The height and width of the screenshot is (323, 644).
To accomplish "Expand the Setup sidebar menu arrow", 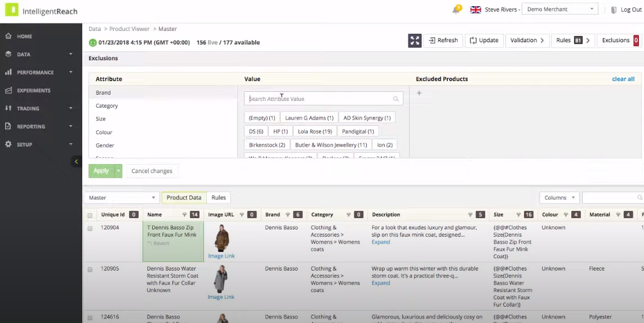I will (x=70, y=145).
